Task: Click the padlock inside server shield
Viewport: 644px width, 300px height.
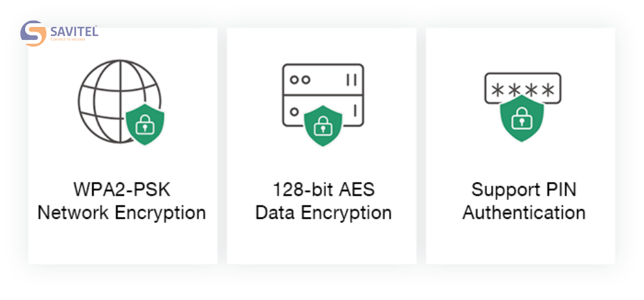Action: [323, 126]
